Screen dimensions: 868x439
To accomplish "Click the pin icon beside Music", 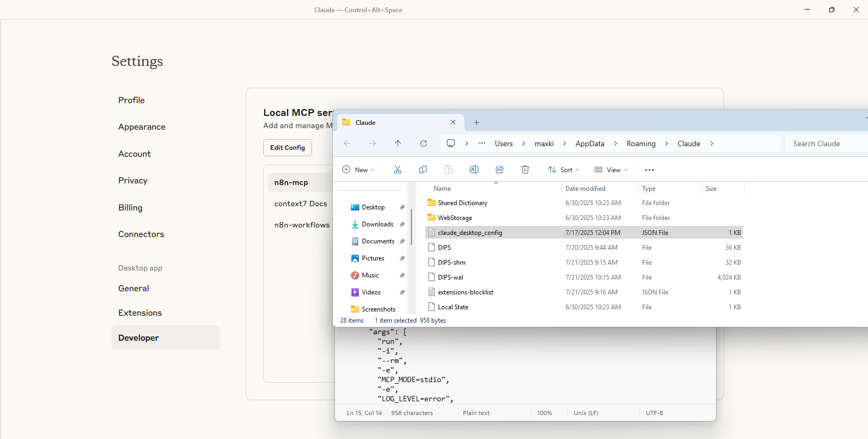I will pos(402,275).
